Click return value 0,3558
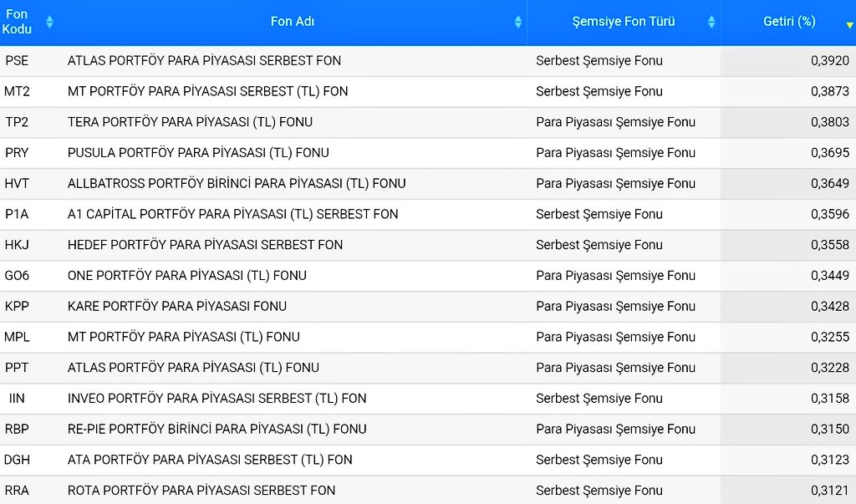 830,245
